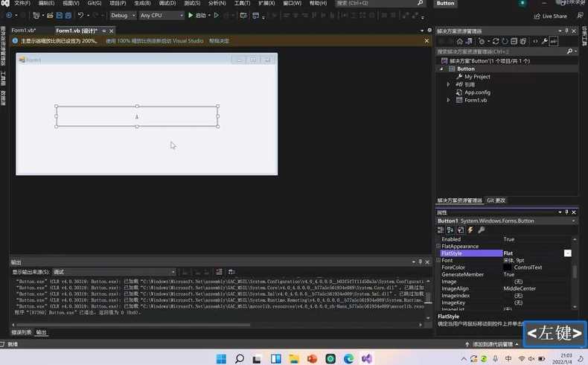Open the Any CPU platform dropdown
Screen dimensions: 588x365
tap(162, 16)
